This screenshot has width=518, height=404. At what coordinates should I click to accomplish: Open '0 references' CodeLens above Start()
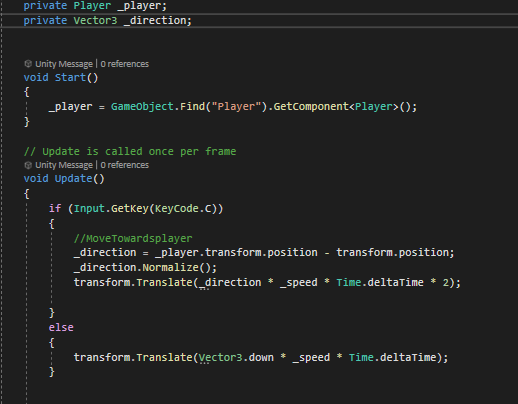click(125, 64)
